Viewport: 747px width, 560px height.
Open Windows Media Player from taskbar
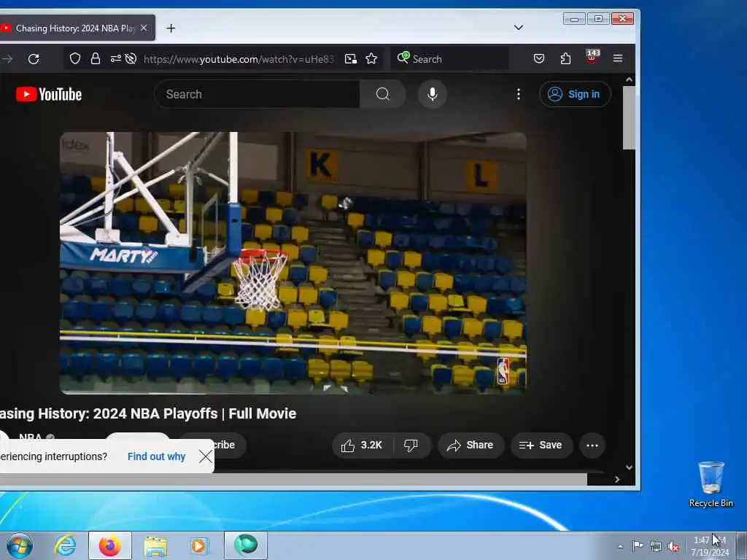click(199, 545)
